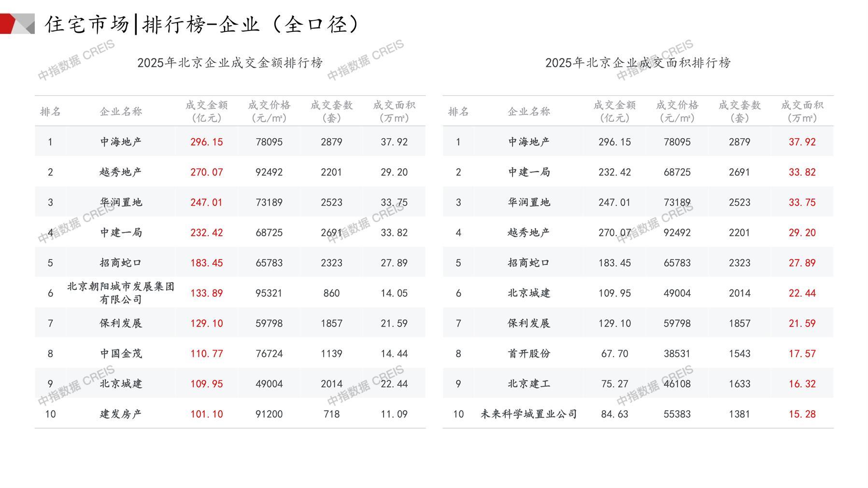Select the 2025年北京企业成交金额排行榜 table title
Viewport: 868px width, 488px height.
[230, 63]
